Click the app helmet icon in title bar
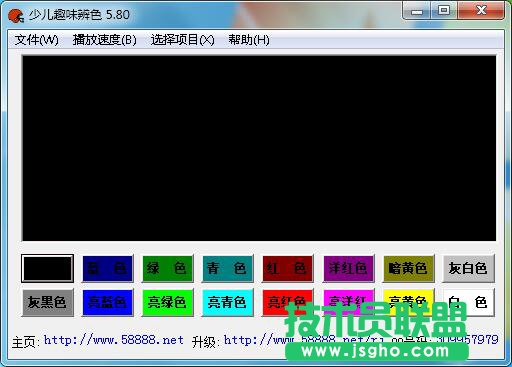Viewport: 512px width, 367px height. point(16,16)
